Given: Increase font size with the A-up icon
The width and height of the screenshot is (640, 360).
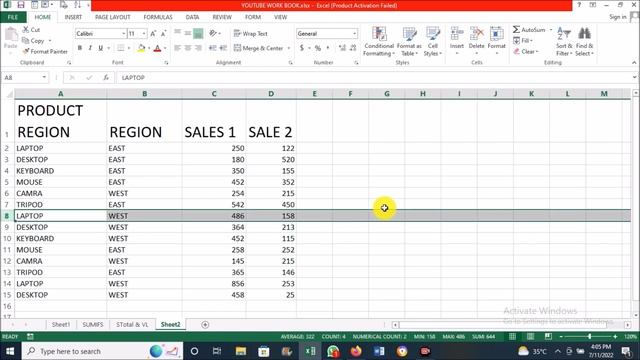Looking at the screenshot, I should pyautogui.click(x=153, y=33).
